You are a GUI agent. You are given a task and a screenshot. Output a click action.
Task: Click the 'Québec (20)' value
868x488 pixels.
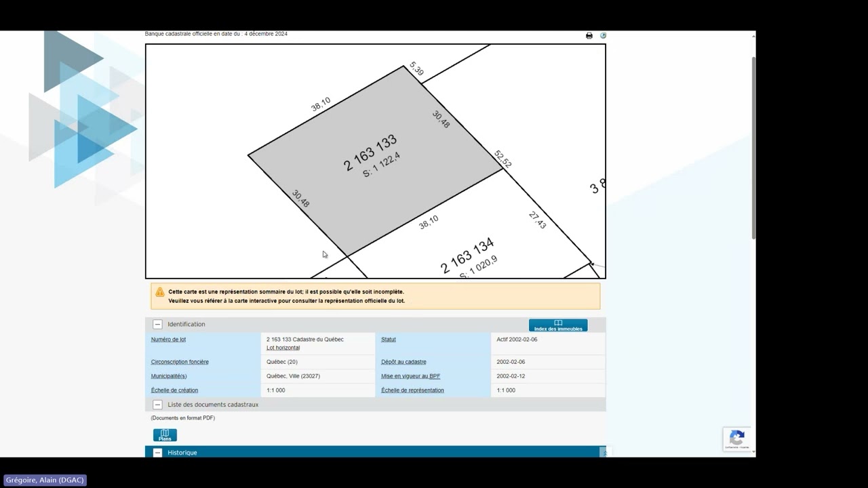281,362
